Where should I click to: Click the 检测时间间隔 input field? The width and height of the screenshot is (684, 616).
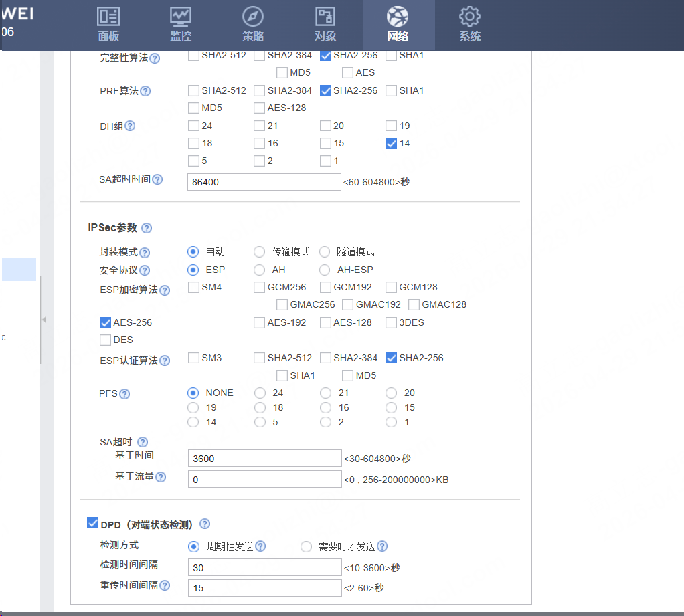264,568
